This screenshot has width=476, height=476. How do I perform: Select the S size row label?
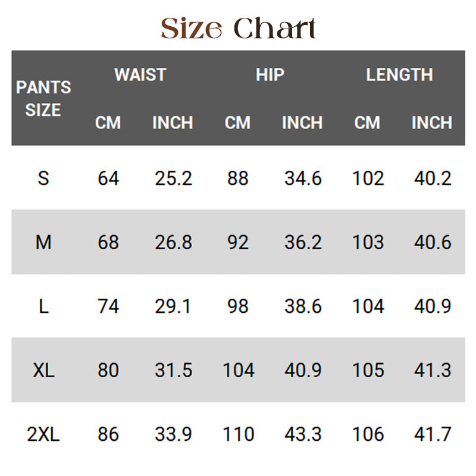[x=43, y=178]
